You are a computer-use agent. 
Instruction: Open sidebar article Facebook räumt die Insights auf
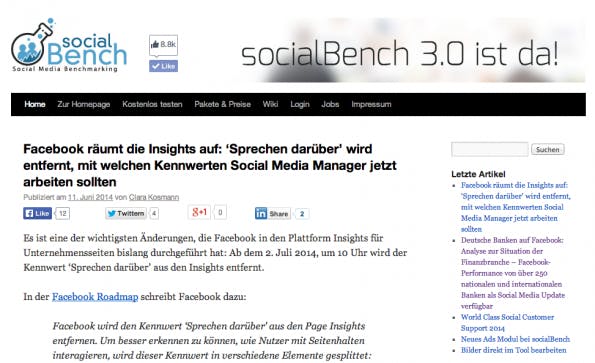[x=516, y=207]
